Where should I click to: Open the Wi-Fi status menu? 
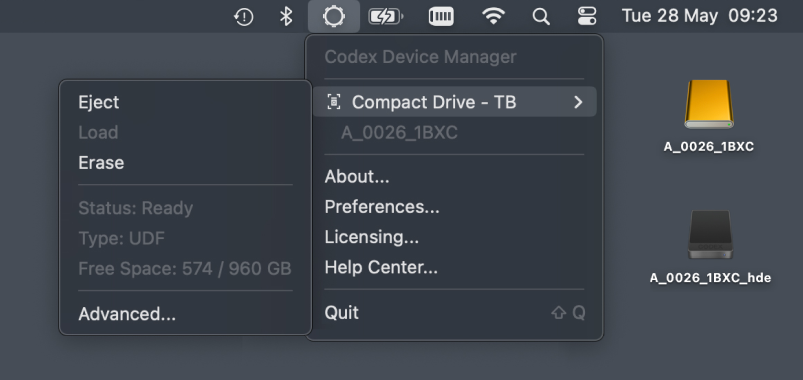click(x=493, y=17)
